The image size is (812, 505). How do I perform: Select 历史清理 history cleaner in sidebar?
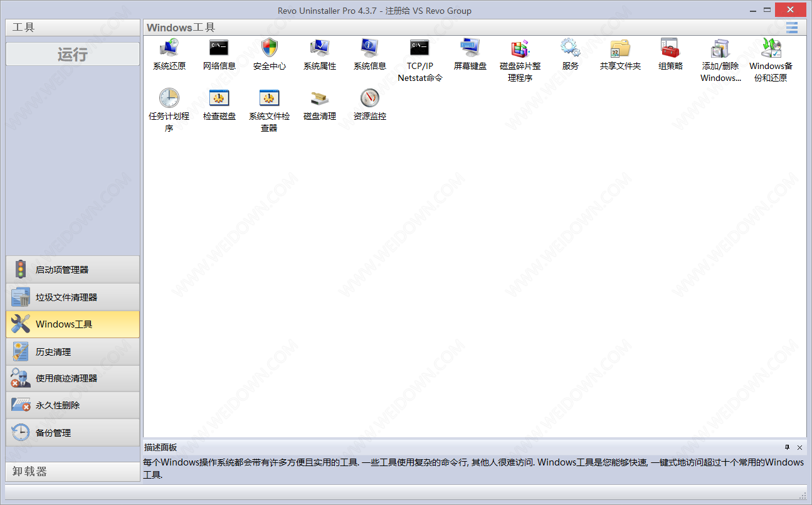pos(73,352)
